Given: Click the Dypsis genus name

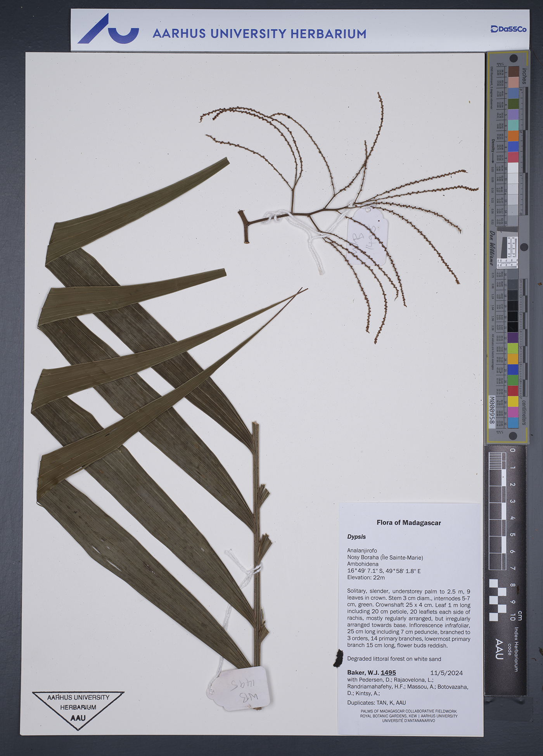Looking at the screenshot, I should click(356, 537).
